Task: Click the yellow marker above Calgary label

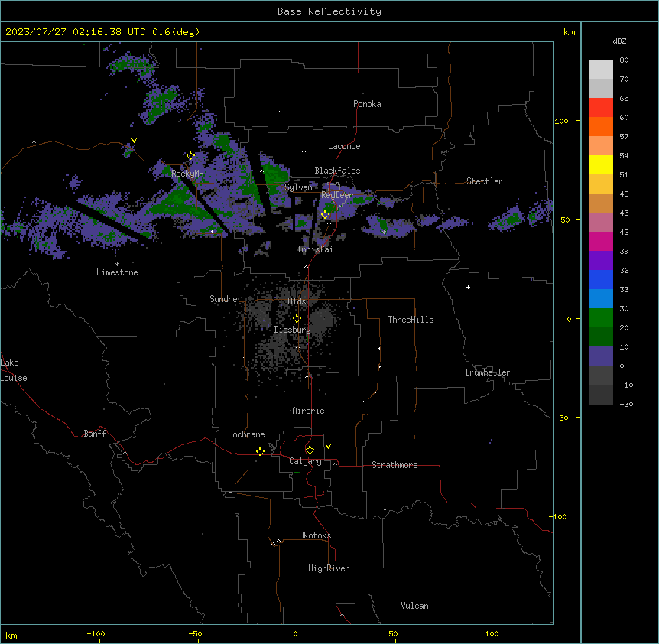Action: point(310,450)
